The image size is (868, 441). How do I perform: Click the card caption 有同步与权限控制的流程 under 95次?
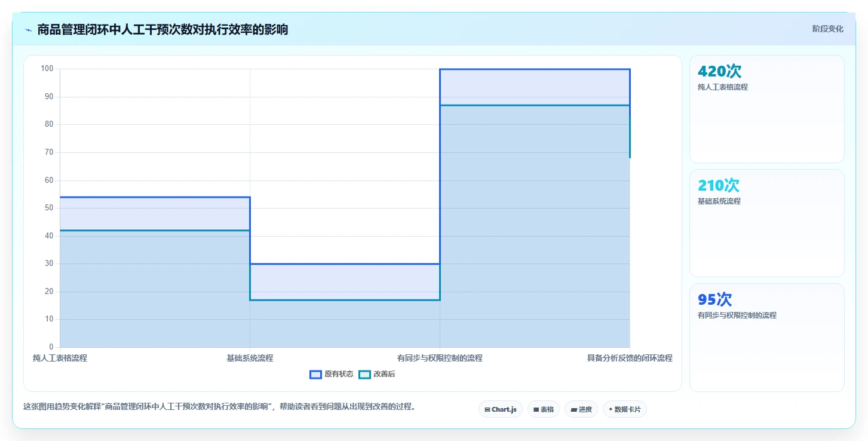737,316
